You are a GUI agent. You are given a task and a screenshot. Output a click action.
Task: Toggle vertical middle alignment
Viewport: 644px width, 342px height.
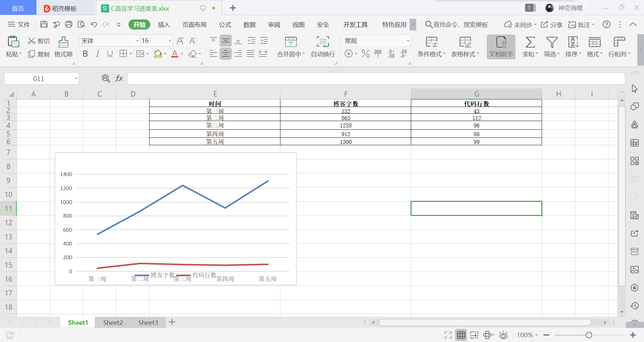[x=226, y=41]
